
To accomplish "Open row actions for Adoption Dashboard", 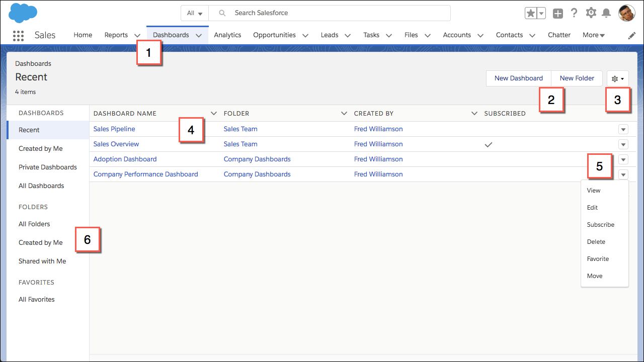I will coord(623,159).
